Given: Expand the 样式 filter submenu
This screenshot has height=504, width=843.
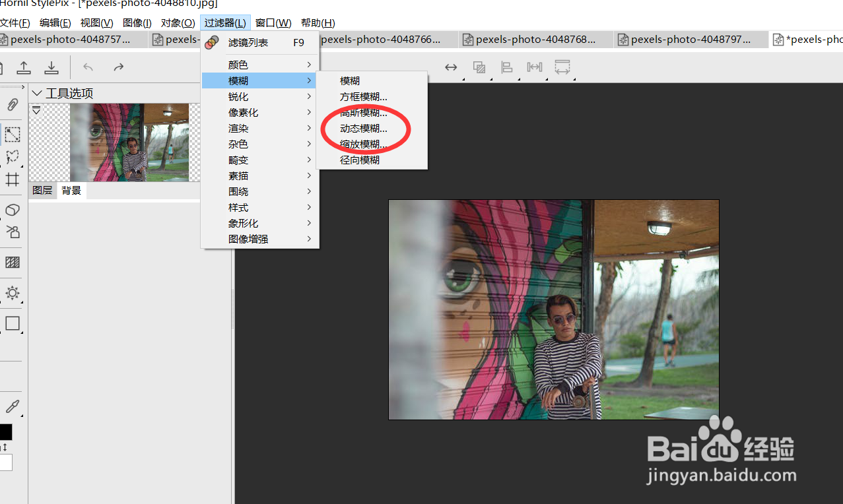Looking at the screenshot, I should (260, 207).
